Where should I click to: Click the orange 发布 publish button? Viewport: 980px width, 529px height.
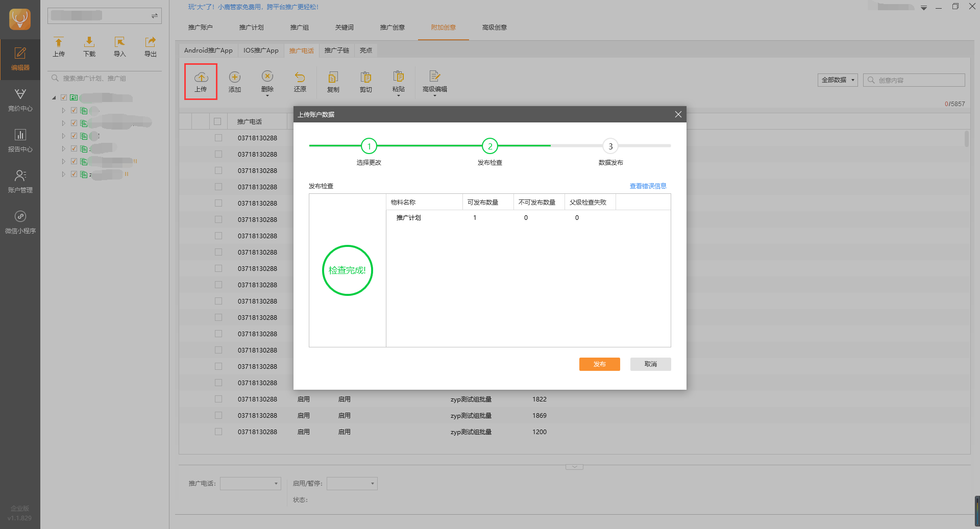point(600,364)
